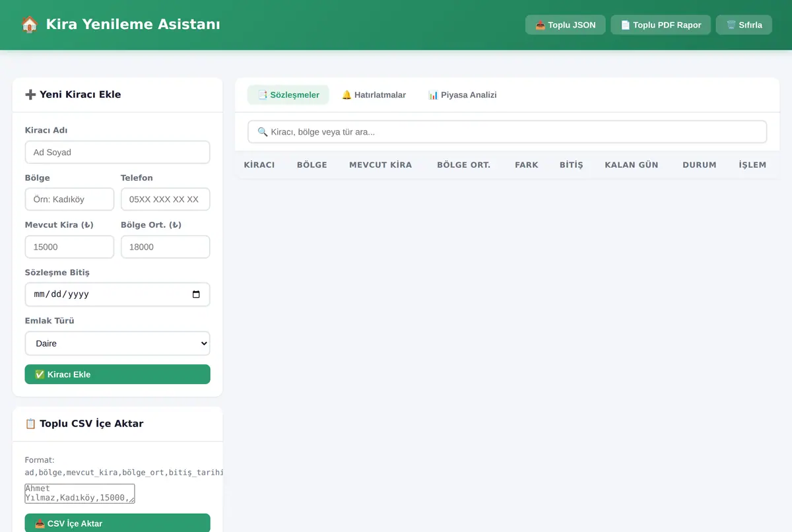Image resolution: width=792 pixels, height=532 pixels.
Task: Show the Piyasa Analizi tab
Action: click(462, 94)
